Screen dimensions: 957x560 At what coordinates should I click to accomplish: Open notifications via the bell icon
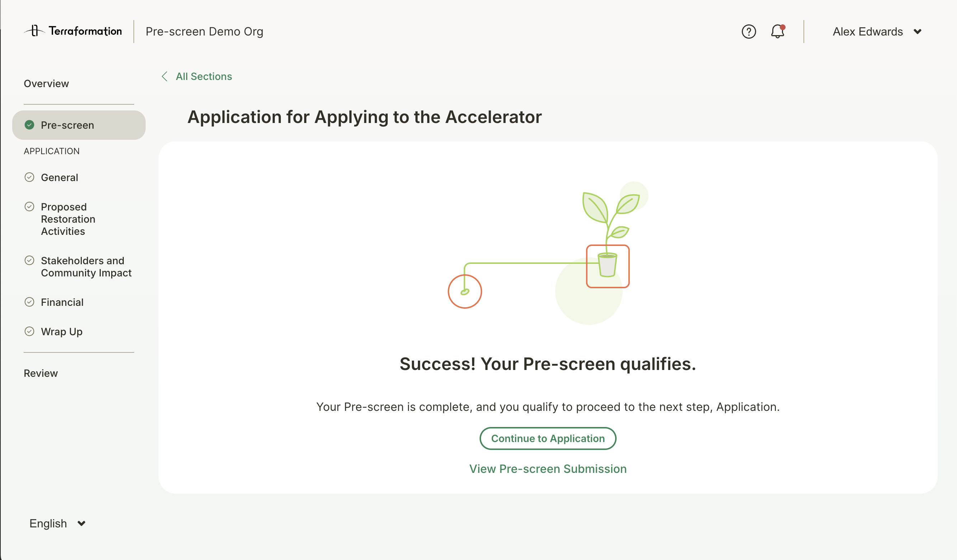point(777,32)
